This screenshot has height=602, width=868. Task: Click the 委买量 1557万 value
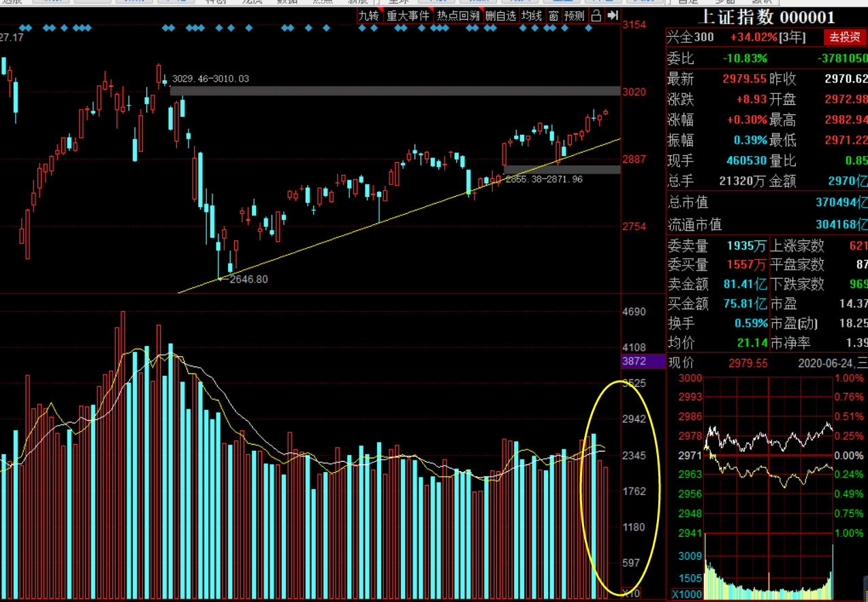pos(746,264)
